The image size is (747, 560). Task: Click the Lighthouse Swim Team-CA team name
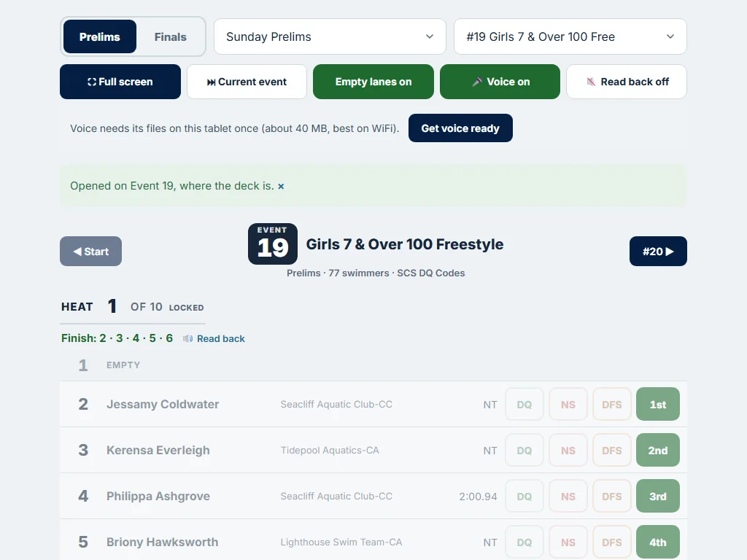[x=341, y=542]
